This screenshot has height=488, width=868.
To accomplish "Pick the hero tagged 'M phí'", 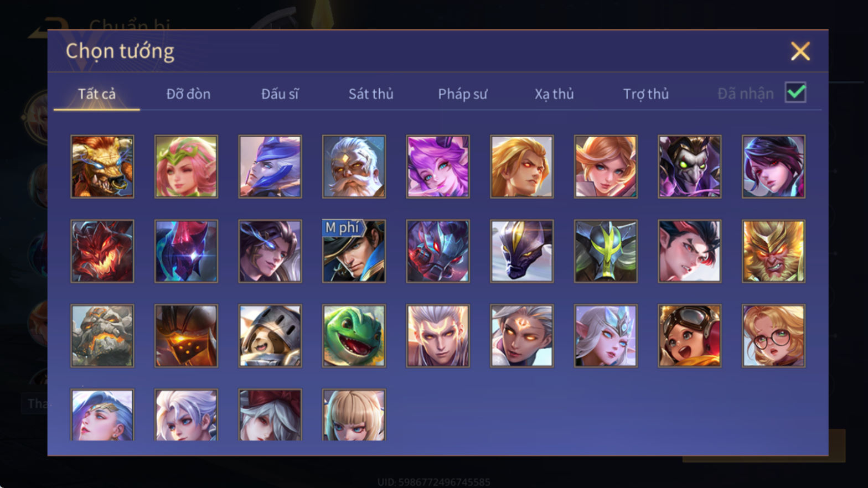I will click(x=354, y=251).
